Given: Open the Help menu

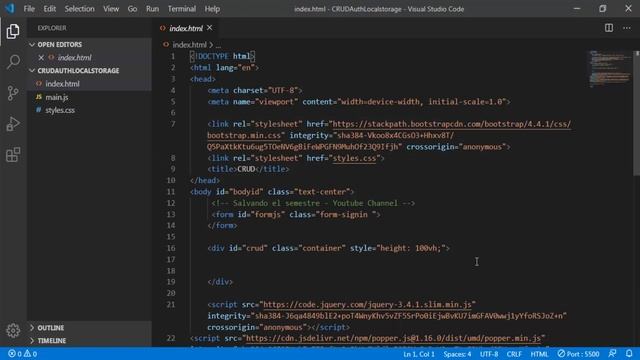Looking at the screenshot, I should coord(212,9).
